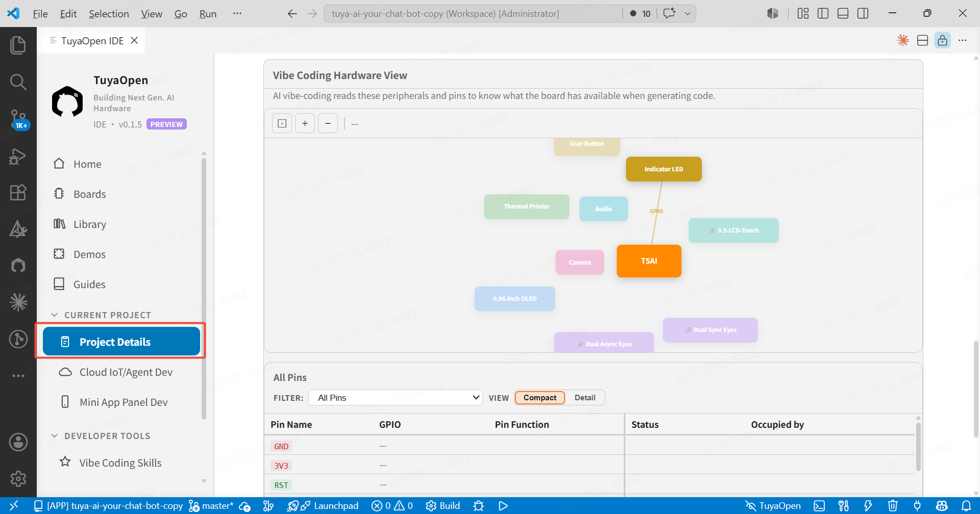
Task: Click the lightning flash icon in the status bar
Action: point(868,505)
